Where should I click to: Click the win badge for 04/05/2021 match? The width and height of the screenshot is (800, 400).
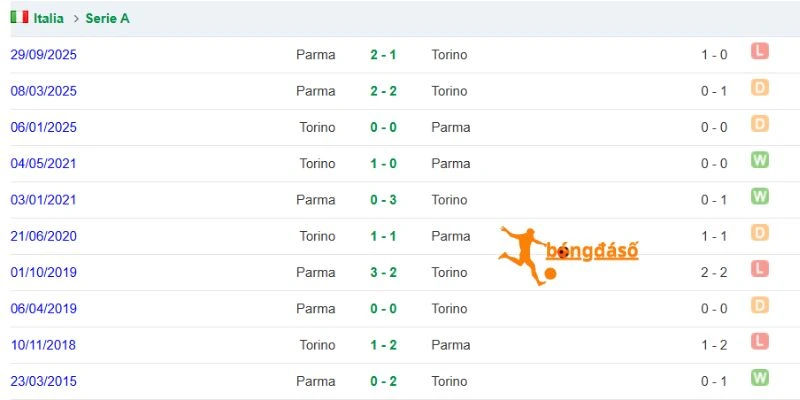pyautogui.click(x=759, y=160)
